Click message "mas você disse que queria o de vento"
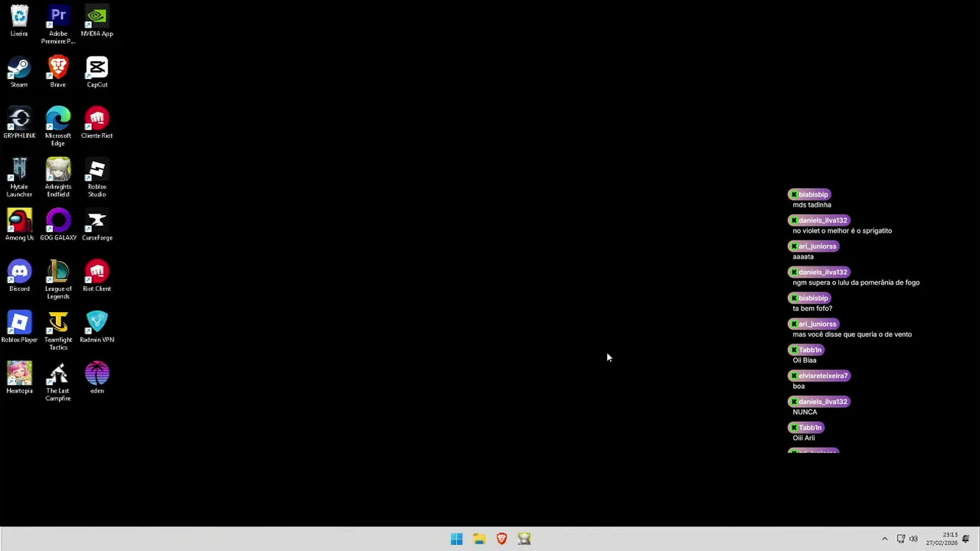Screen dimensions: 980x551 (852, 334)
